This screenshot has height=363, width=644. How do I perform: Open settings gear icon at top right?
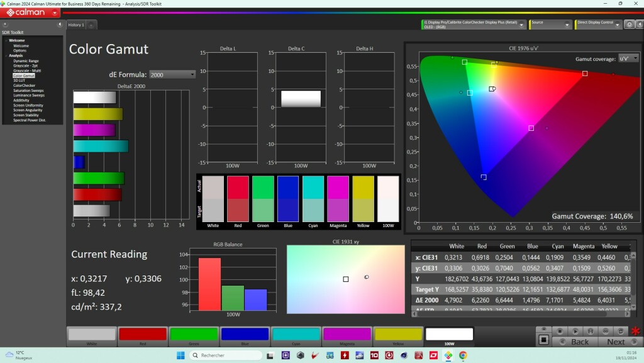tap(629, 25)
